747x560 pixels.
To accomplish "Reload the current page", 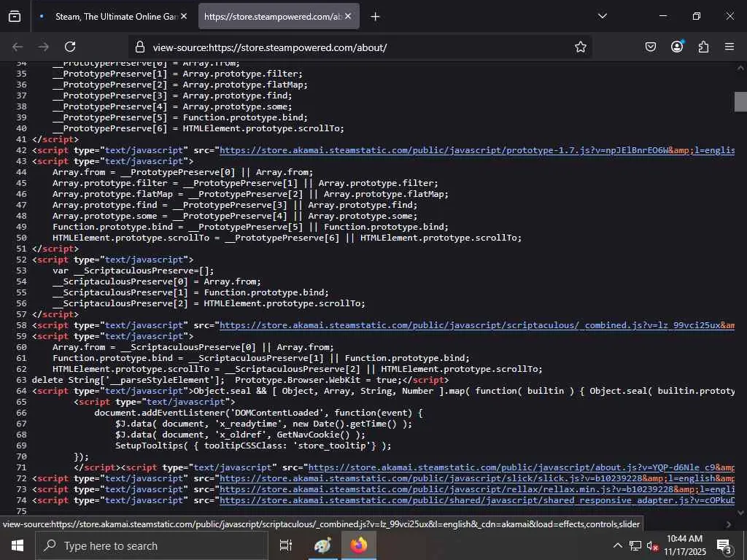I will tap(70, 47).
